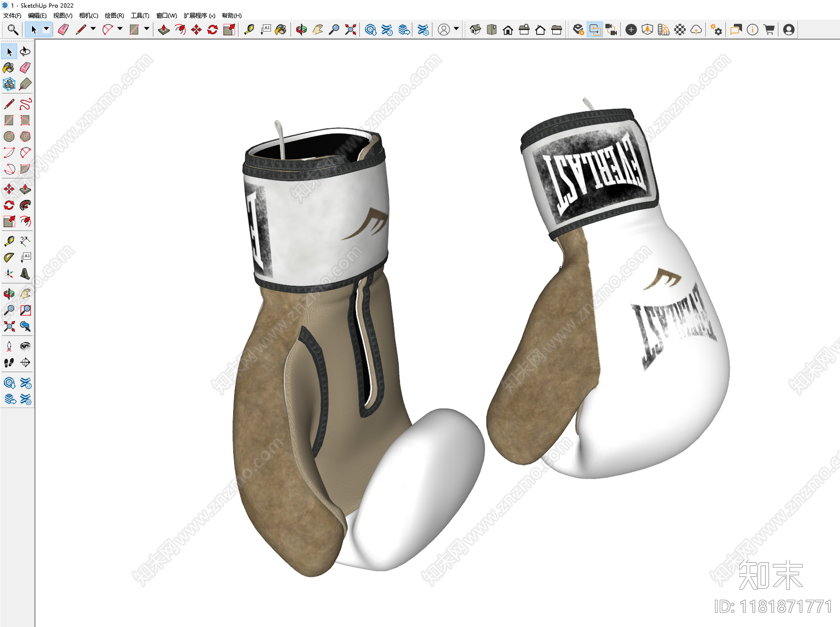Select the Tag tool
The width and height of the screenshot is (840, 627).
(25, 84)
